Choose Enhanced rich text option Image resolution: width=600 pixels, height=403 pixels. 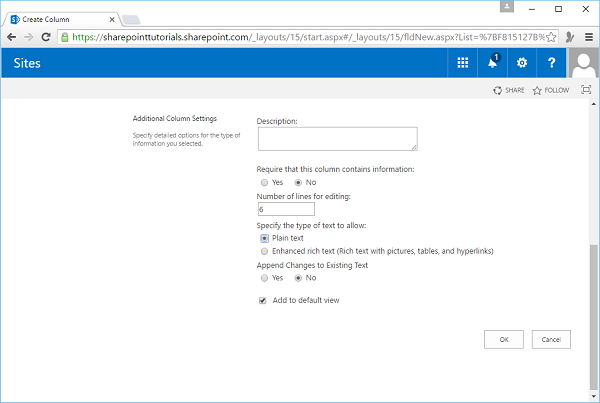[x=264, y=251]
